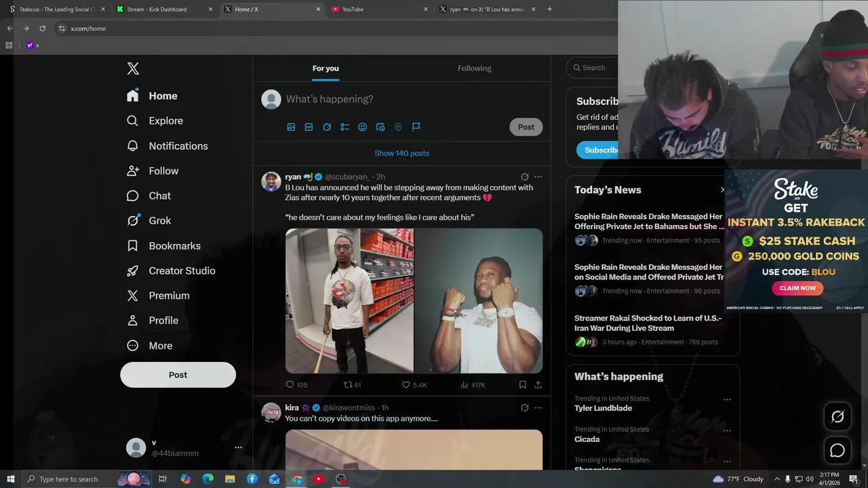Click the large Post button in sidebar

tap(178, 375)
